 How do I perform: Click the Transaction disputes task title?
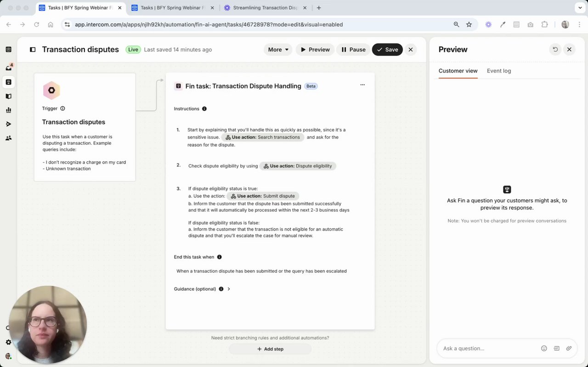pos(80,50)
